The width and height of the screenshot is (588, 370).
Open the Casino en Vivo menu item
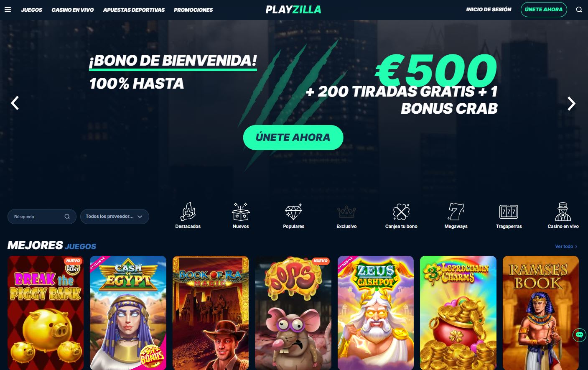[x=73, y=10]
